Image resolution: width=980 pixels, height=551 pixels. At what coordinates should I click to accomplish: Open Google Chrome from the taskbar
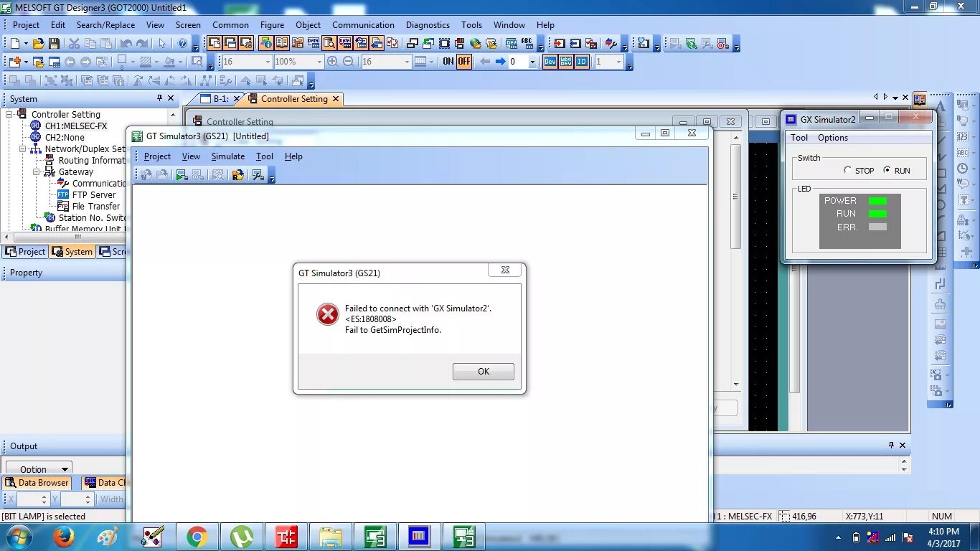(x=197, y=537)
